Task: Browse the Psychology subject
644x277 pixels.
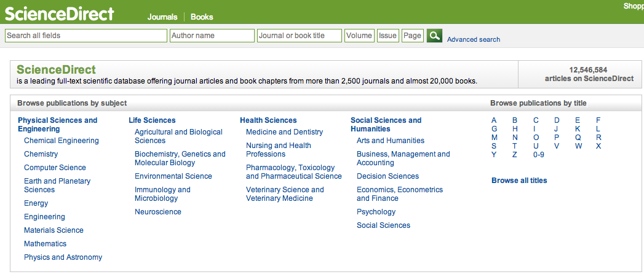Action: [376, 212]
